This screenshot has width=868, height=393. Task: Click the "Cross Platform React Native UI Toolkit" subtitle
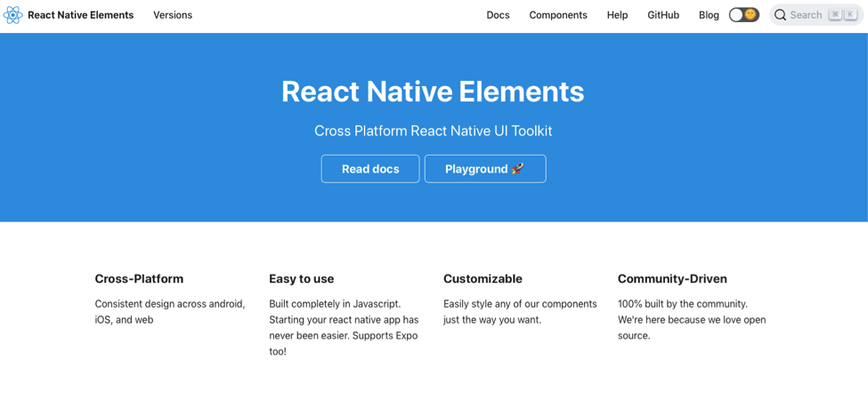click(434, 131)
